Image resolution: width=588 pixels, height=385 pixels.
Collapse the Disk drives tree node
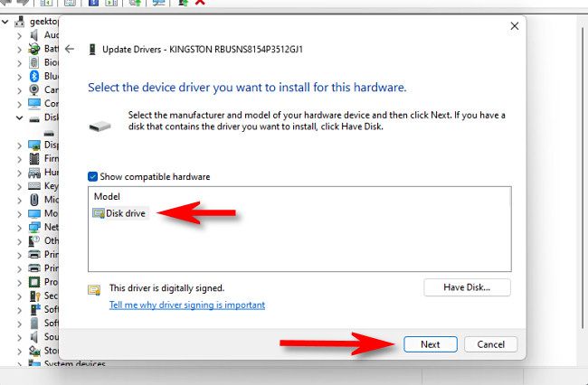[x=18, y=117]
